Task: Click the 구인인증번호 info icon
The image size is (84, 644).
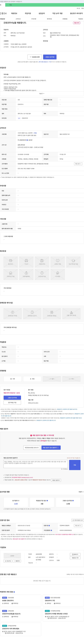Action: [x=51, y=530]
